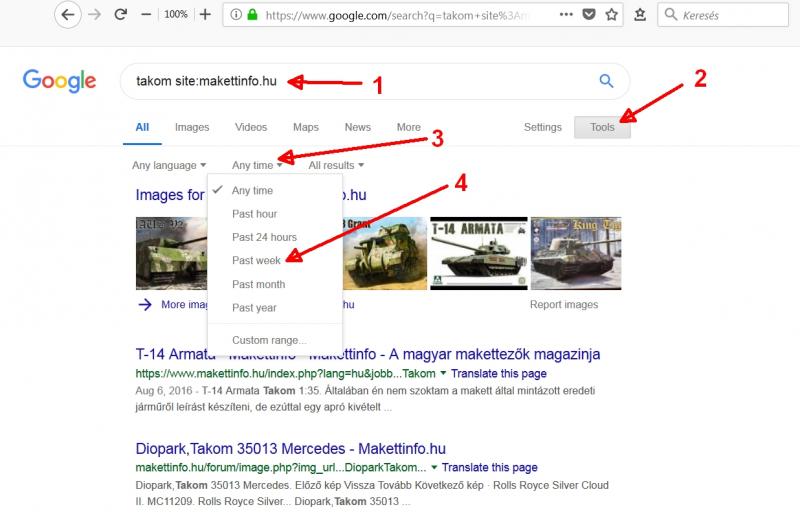The height and width of the screenshot is (518, 800).
Task: Click the T-14 ARMATA box art thumbnail
Action: 476,253
